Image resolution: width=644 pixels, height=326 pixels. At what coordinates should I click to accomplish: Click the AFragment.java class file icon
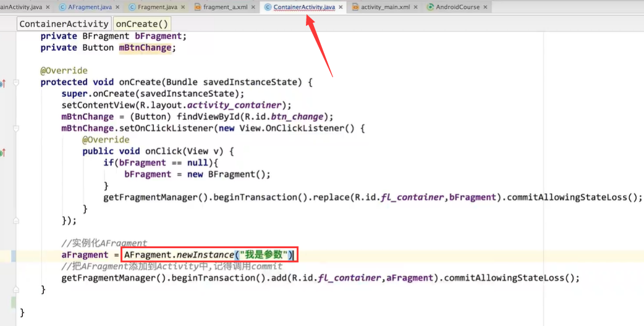(x=63, y=7)
